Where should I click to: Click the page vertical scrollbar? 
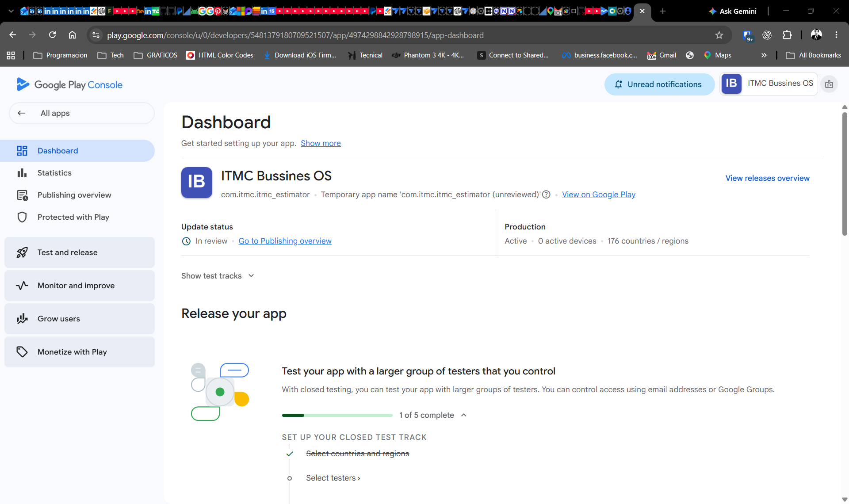844,173
